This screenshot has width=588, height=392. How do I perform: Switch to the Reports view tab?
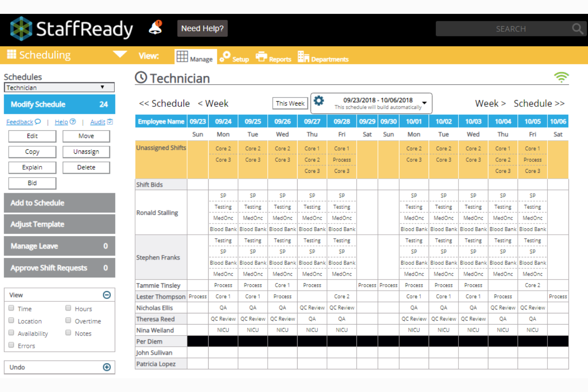273,57
